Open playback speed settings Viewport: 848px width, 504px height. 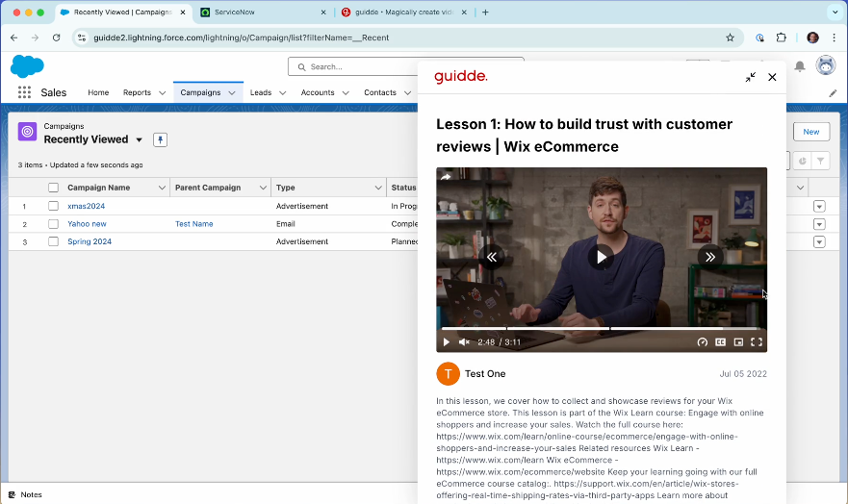[x=702, y=342]
